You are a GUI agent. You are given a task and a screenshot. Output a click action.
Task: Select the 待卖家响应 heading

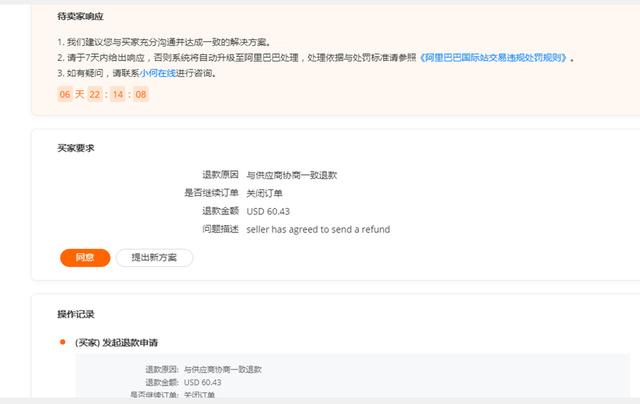[80, 17]
